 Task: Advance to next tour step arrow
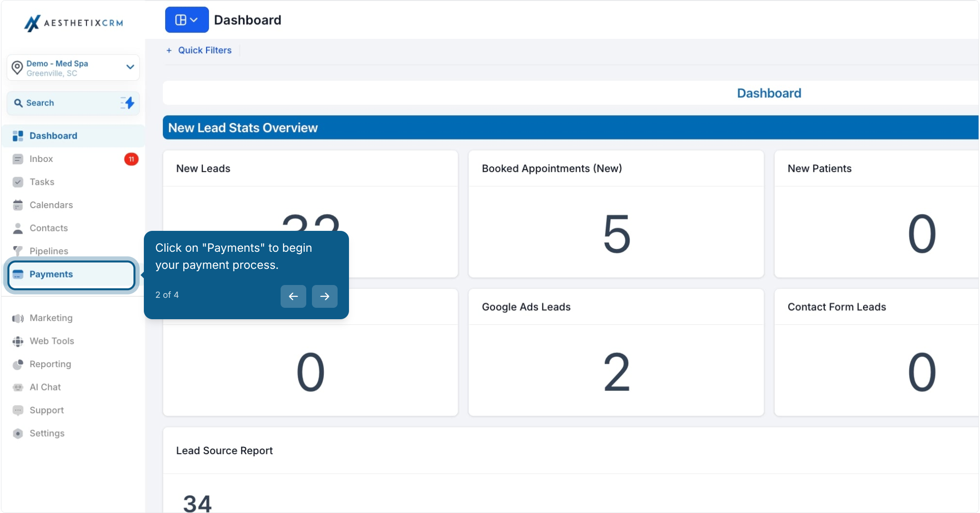(x=324, y=296)
